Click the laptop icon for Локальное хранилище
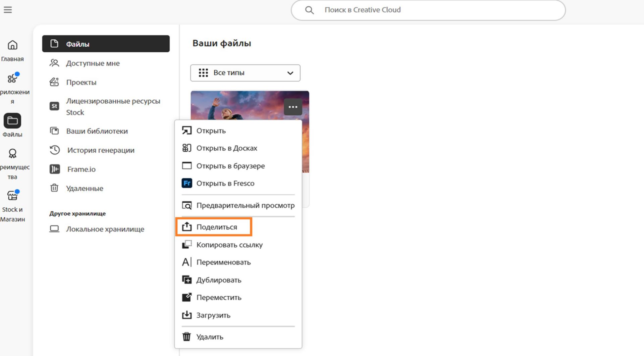This screenshot has height=356, width=644. click(54, 229)
